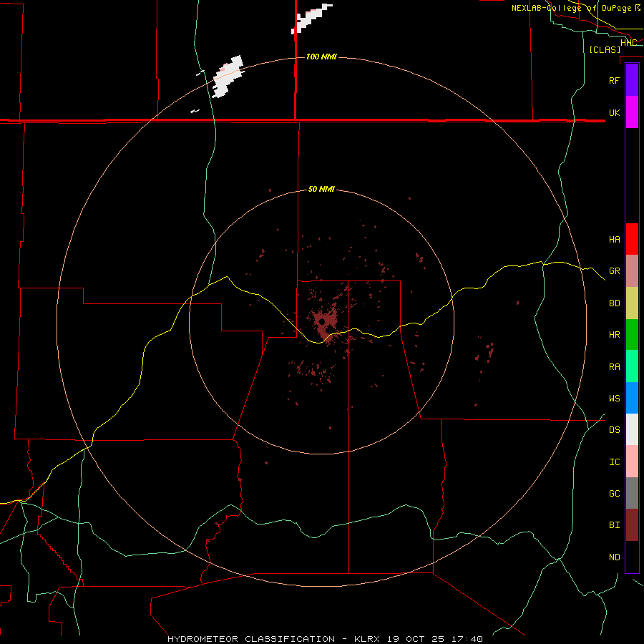Click the green HR legend swatch
Image resolution: width=644 pixels, height=644 pixels.
632,334
